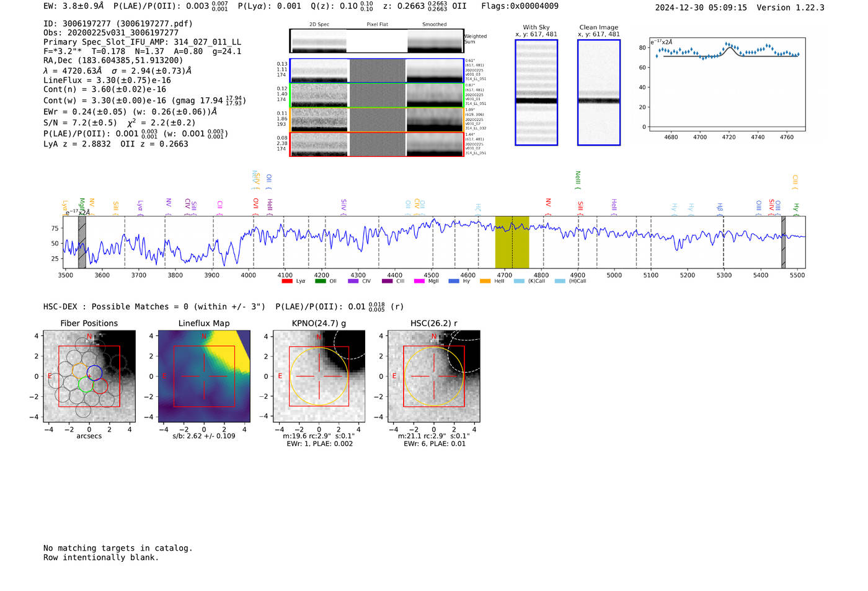Open the KPNO(24.7) g image
Screen dimensions: 868x591
319,376
